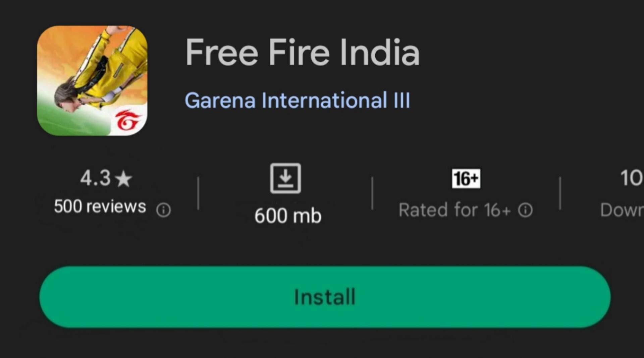644x358 pixels.
Task: Click the red Garena logo on app icon
Action: coord(127,120)
